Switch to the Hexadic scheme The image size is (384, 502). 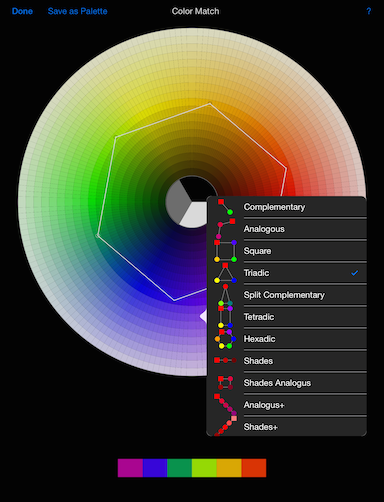(287, 339)
